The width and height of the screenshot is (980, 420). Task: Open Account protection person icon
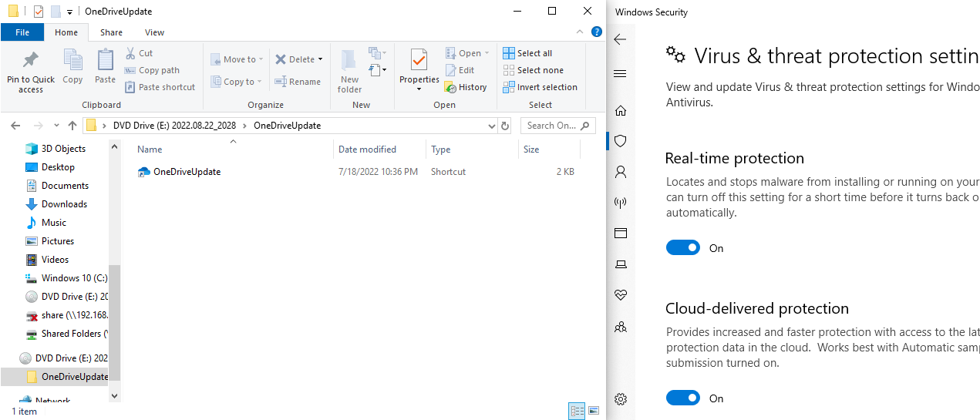tap(621, 172)
